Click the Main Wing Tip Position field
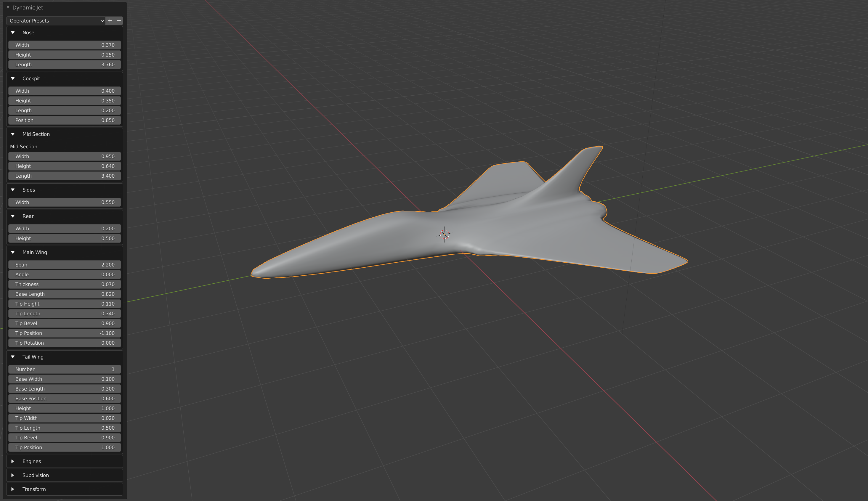Image resolution: width=868 pixels, height=501 pixels. 65,333
